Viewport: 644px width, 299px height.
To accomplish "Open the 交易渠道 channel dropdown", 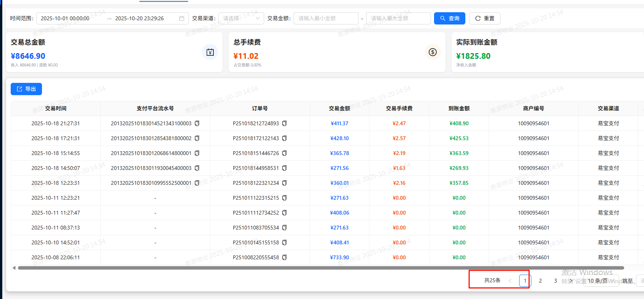I will (241, 18).
